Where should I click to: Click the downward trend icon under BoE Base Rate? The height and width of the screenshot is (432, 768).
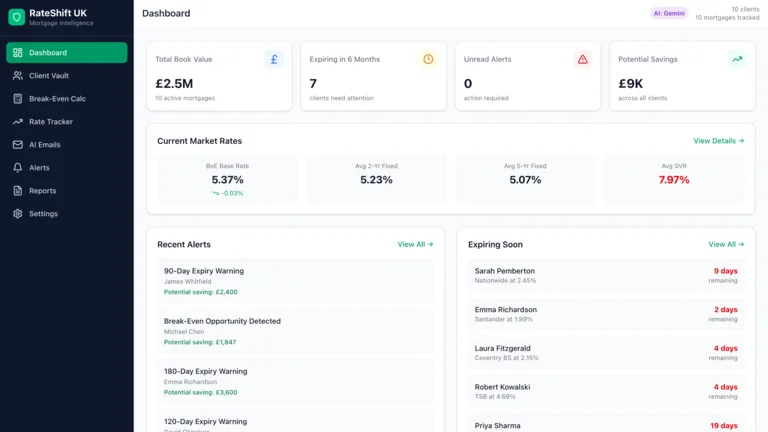215,193
